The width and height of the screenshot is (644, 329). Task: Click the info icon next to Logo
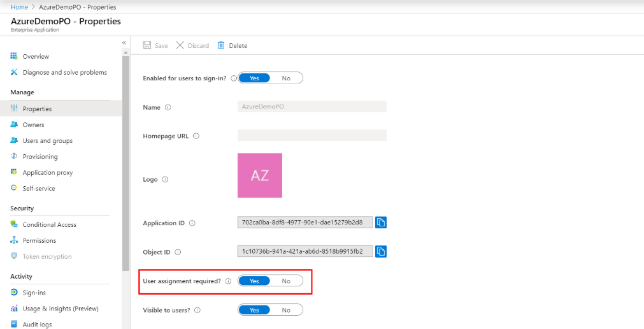(x=165, y=180)
